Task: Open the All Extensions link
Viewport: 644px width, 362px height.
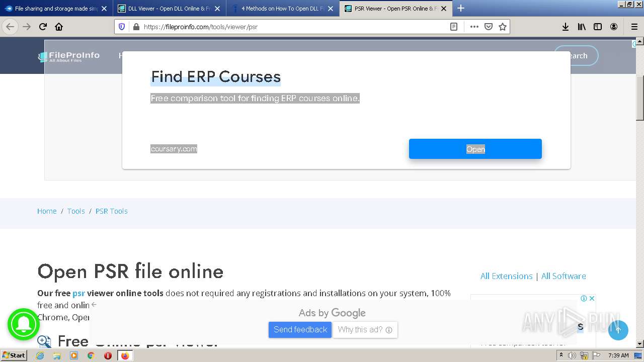Action: click(506, 276)
